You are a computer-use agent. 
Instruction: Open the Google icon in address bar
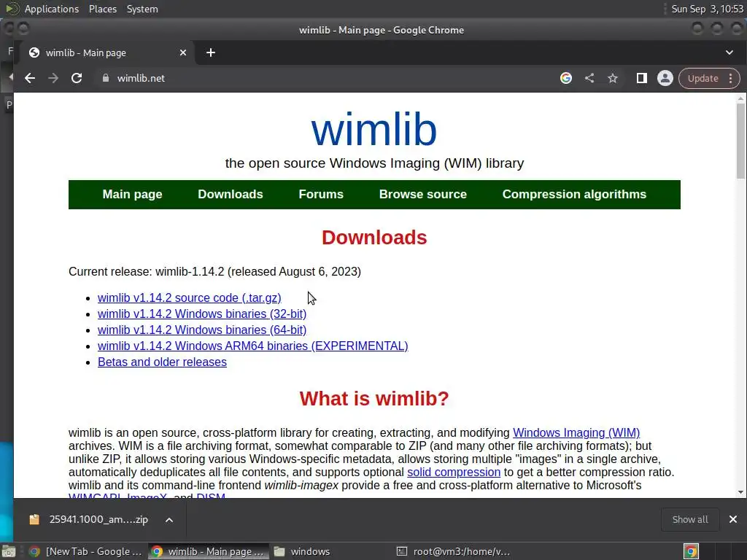(566, 78)
